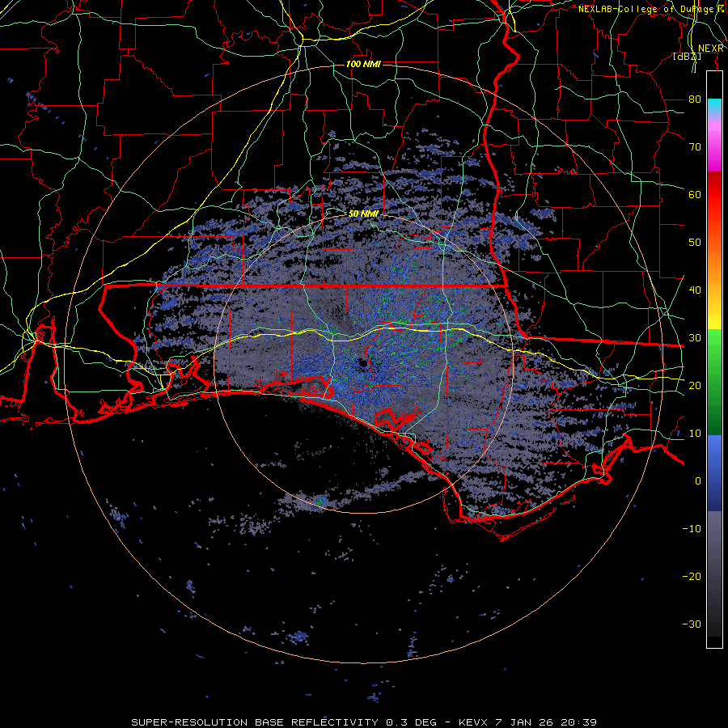Click the 80 dBZ scale label
The height and width of the screenshot is (728, 728).
tap(695, 99)
